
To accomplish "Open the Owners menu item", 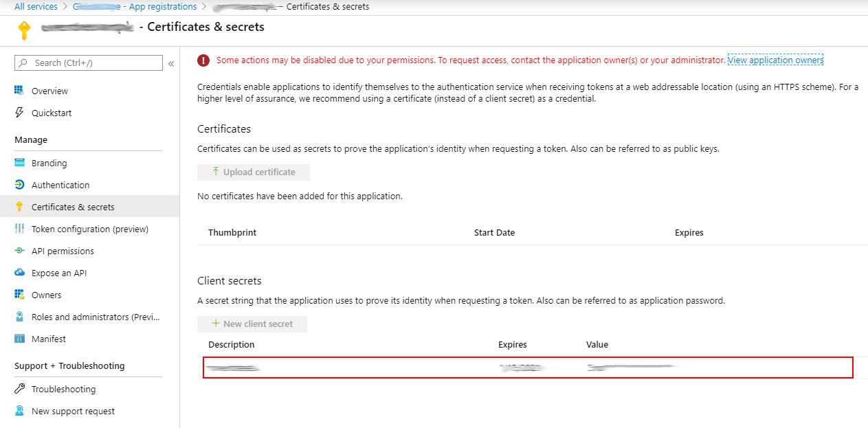I will pos(46,295).
